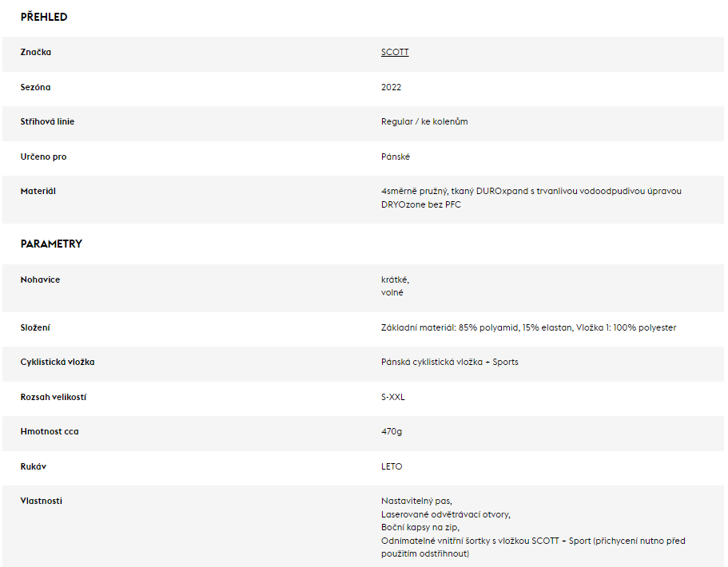Click Pánská cyklistická vložka + Sports value
Viewport: 728px width, 567px height.
tap(449, 362)
